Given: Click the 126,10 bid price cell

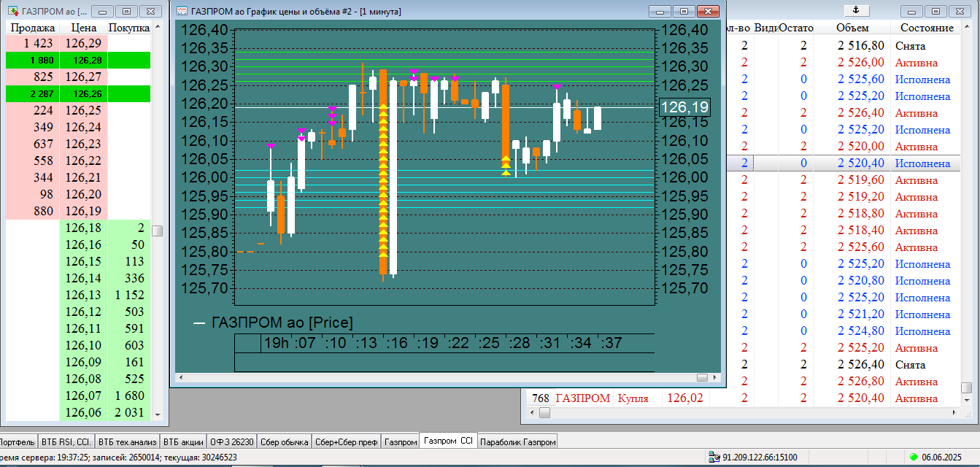Looking at the screenshot, I should pos(83,345).
